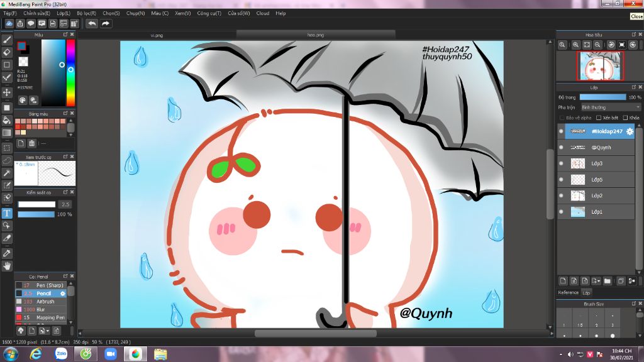644x362 pixels.
Task: Open layer import dropdown in Layer panel
Action: tap(596, 281)
